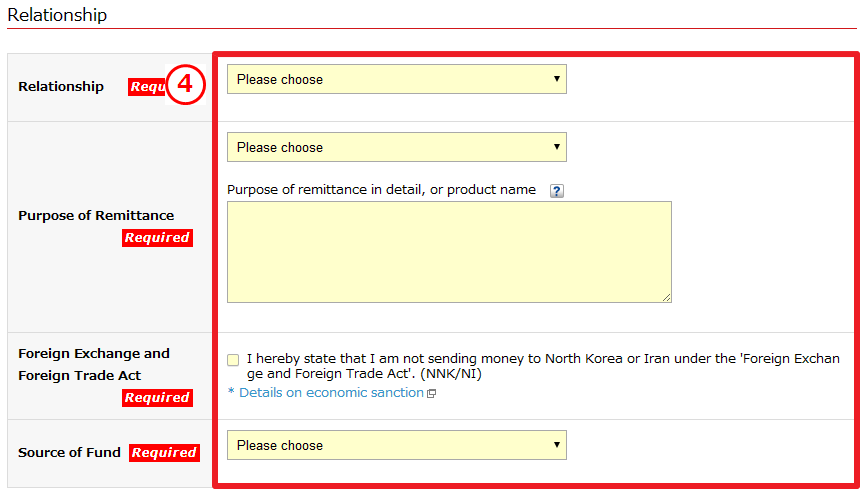Open the Source of Fund 'Please choose' dropdown
The height and width of the screenshot is (498, 863).
(397, 445)
